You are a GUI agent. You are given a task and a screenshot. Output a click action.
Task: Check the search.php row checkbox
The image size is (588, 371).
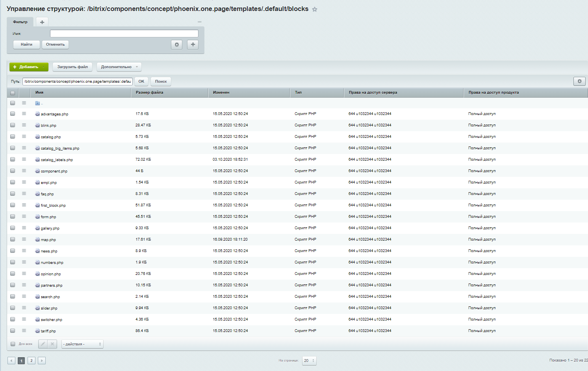coord(13,296)
